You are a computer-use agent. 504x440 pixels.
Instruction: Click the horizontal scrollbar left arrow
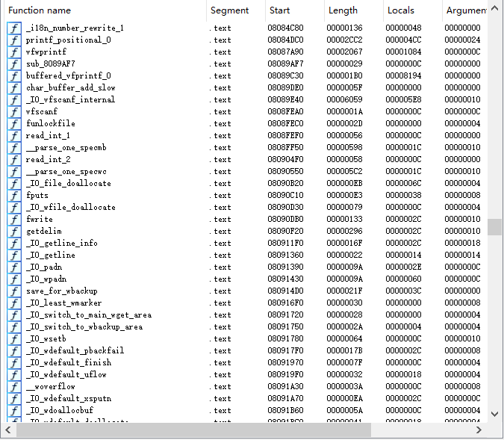(7, 431)
